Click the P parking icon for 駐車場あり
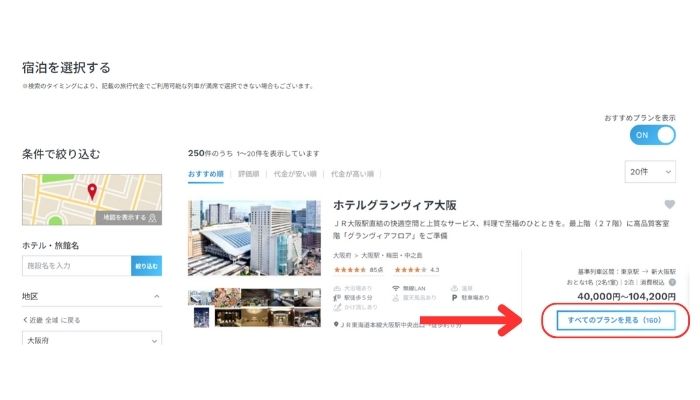Viewport: 700px width, 400px height. [454, 297]
